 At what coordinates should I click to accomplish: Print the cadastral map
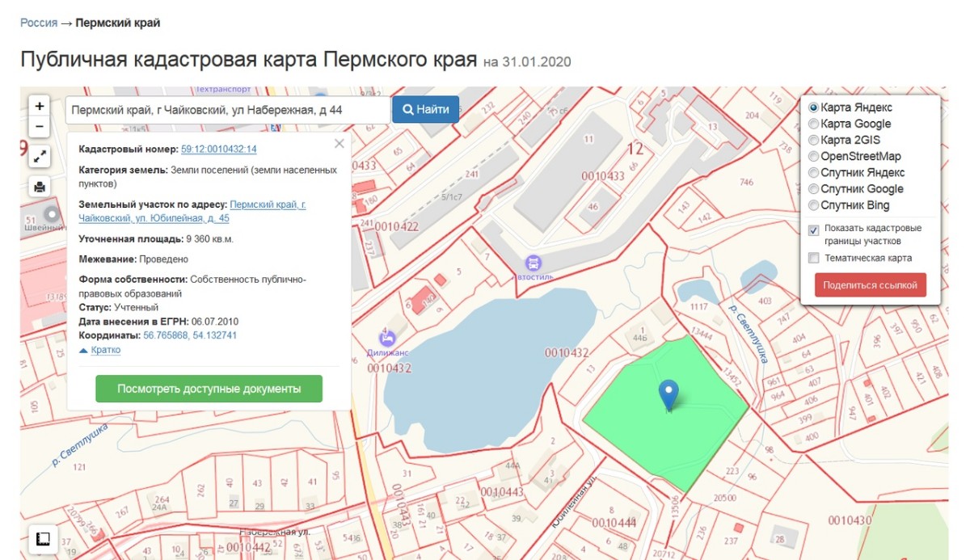[40, 187]
